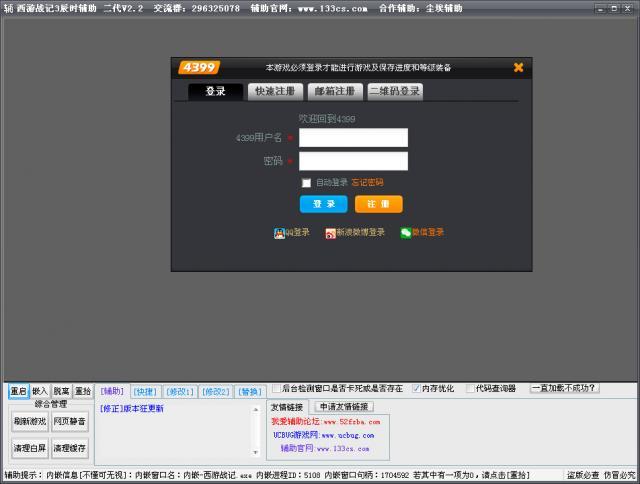Click the 微信登录 text link
The width and height of the screenshot is (640, 484).
(x=428, y=233)
